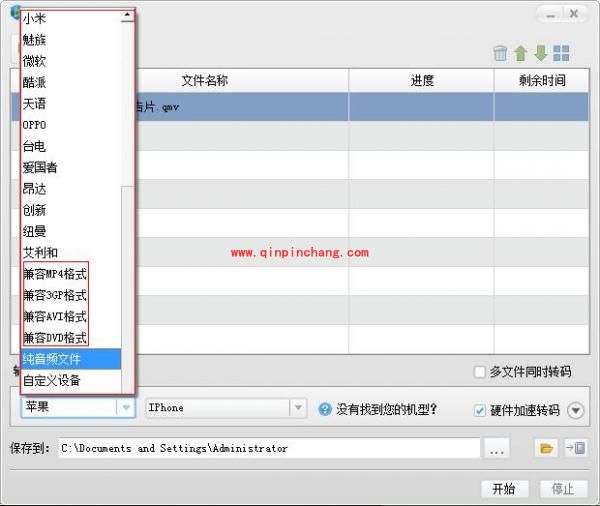Viewport: 600px width, 506px height.
Task: Click the 剩余时间 column header
Action: tap(542, 81)
